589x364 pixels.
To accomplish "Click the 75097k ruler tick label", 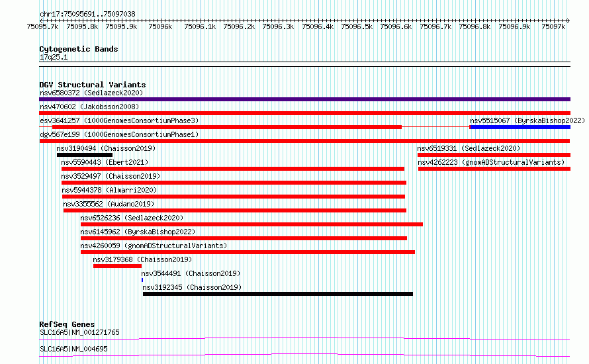I will [x=553, y=27].
